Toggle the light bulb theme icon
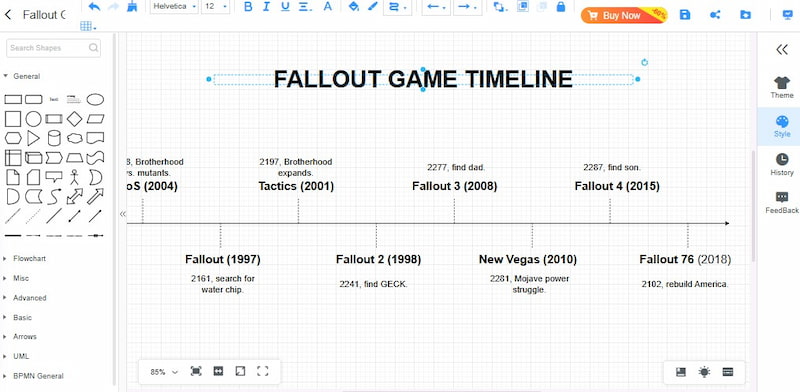The image size is (800, 392). (705, 372)
